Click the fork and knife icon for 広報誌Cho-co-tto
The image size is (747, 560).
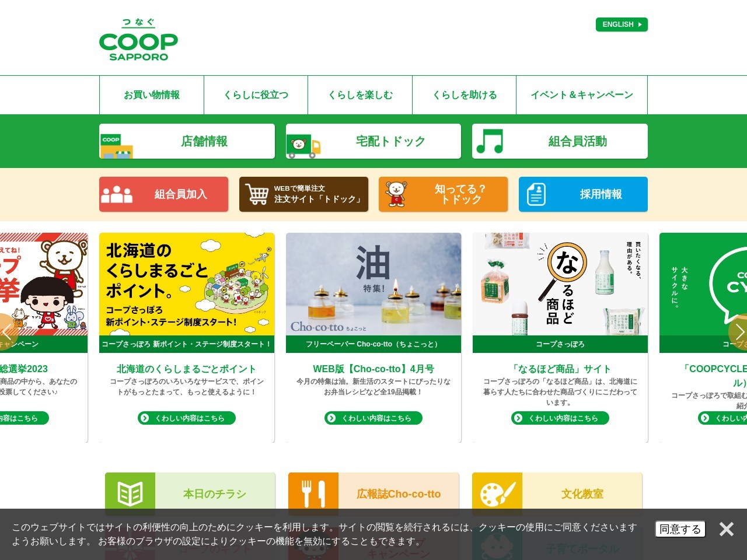coord(313,494)
